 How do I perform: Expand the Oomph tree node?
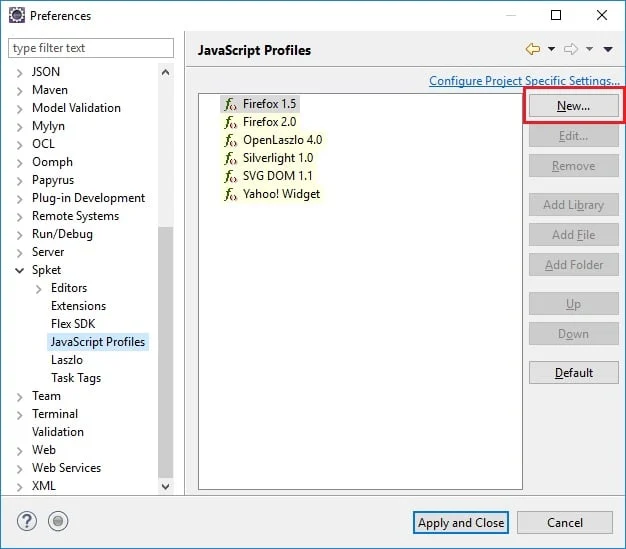click(19, 163)
